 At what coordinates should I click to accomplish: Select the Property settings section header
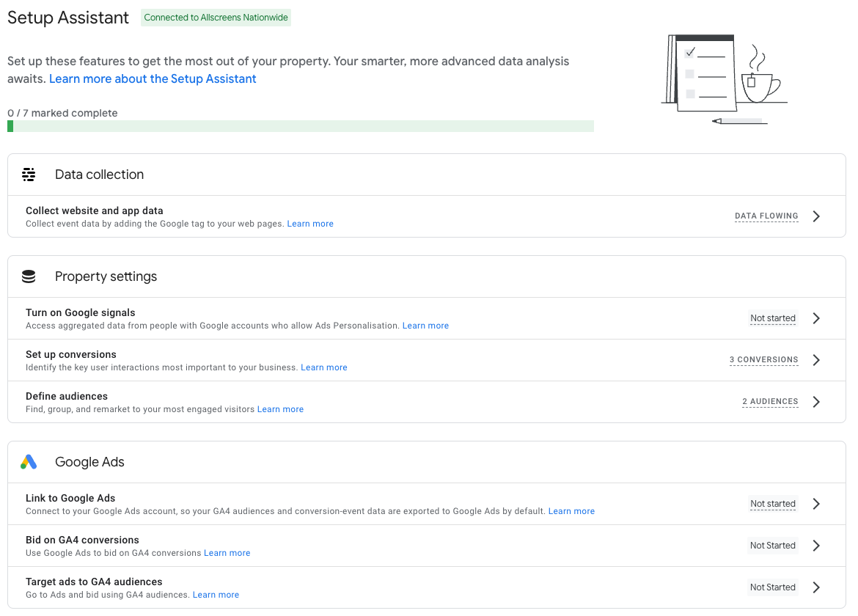click(427, 276)
